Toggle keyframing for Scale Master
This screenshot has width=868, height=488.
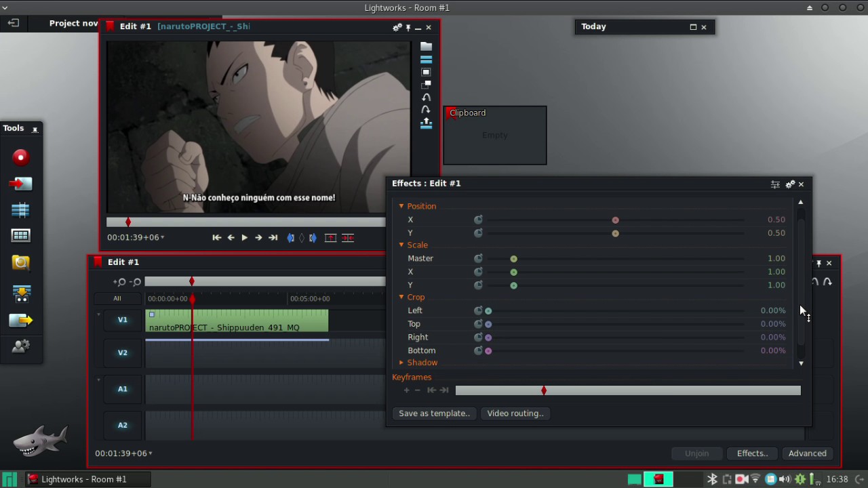point(478,258)
